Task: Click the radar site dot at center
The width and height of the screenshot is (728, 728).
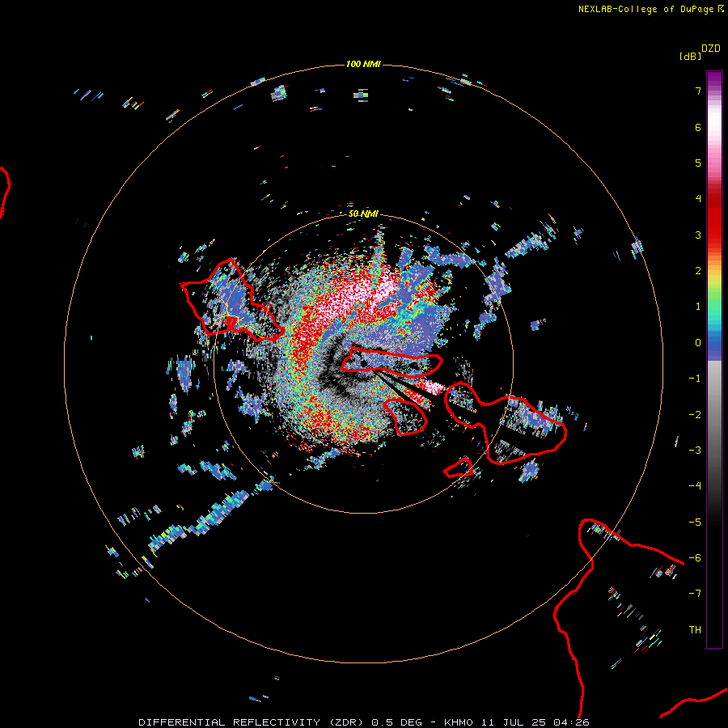Action: pos(363,363)
